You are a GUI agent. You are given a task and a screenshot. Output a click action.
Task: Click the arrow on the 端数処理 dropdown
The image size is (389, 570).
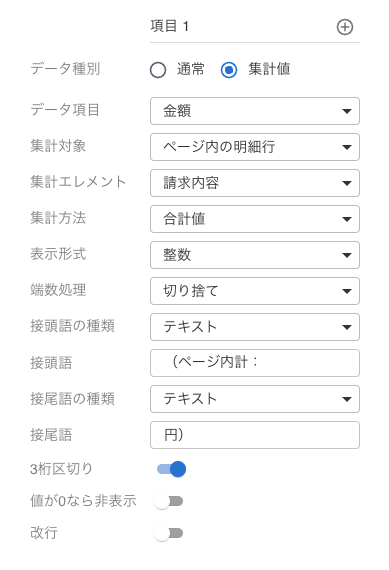coord(347,291)
